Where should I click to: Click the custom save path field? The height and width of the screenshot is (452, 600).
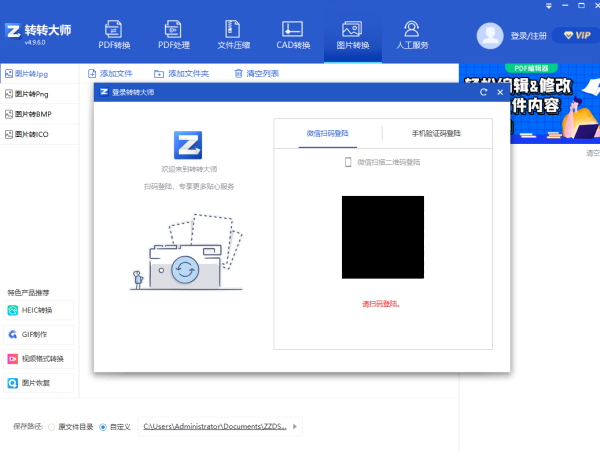(213, 427)
